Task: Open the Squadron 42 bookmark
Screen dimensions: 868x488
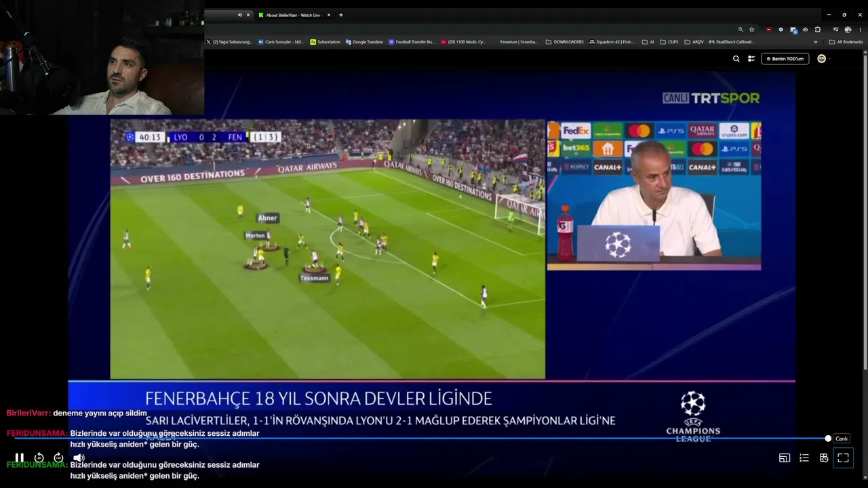Action: click(x=612, y=42)
